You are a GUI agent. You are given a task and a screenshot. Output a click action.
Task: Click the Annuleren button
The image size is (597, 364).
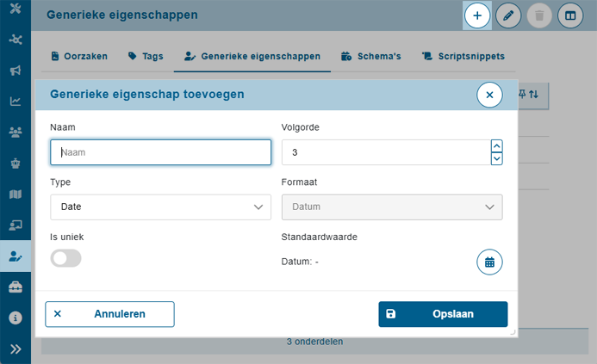pos(109,314)
